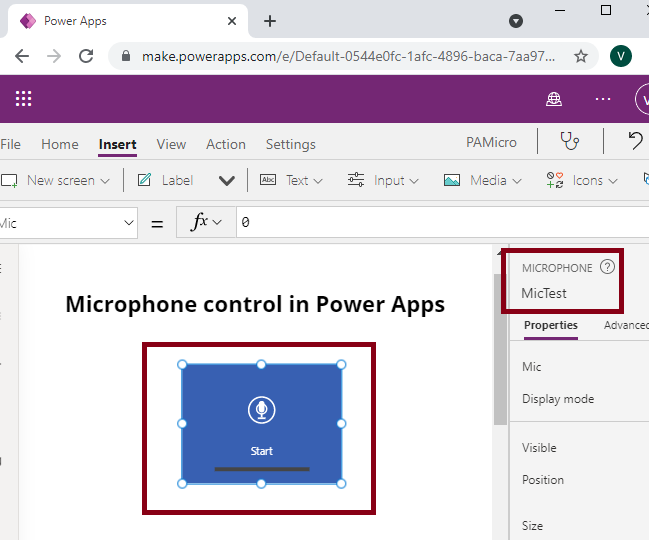This screenshot has height=543, width=649.
Task: Click the microphone help question mark icon
Action: click(608, 267)
